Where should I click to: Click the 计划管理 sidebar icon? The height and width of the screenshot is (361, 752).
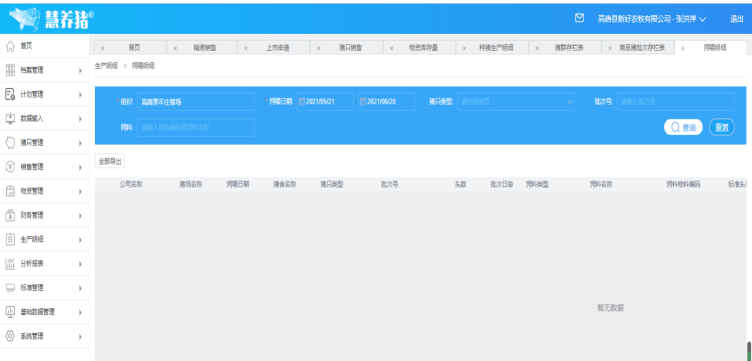tap(10, 94)
